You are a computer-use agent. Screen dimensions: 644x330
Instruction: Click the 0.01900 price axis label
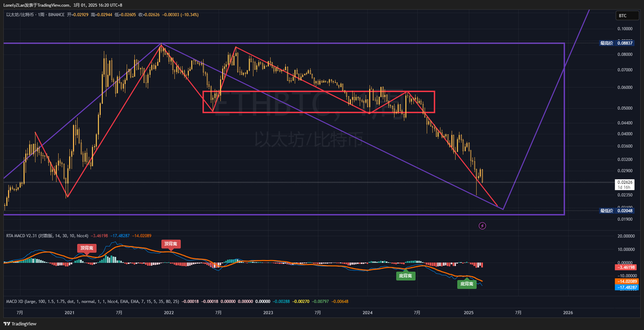(626, 219)
